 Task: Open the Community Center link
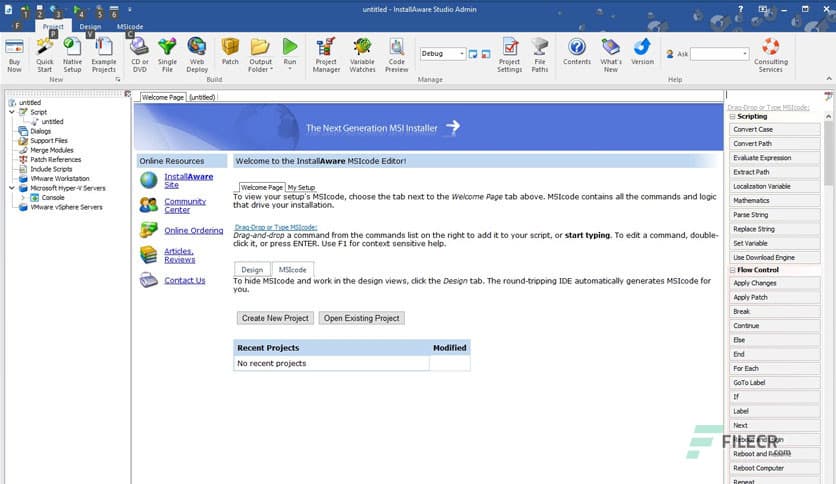point(185,205)
